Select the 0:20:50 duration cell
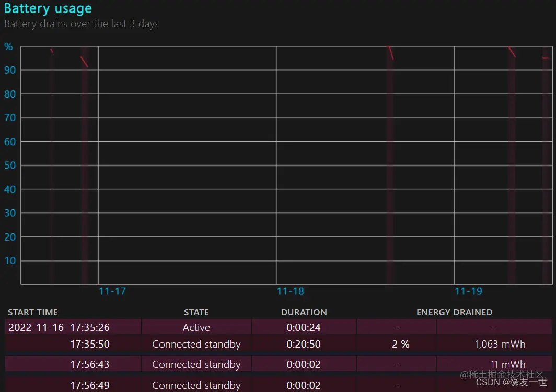The width and height of the screenshot is (556, 392). 304,344
